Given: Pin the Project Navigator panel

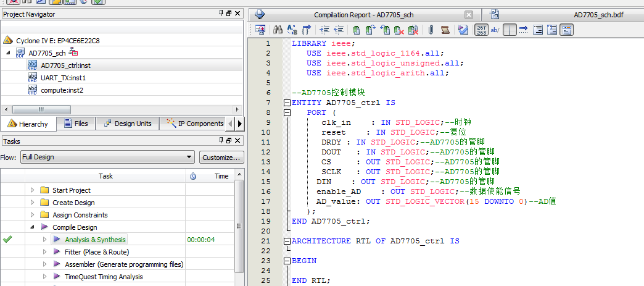Looking at the screenshot, I should coord(221,14).
